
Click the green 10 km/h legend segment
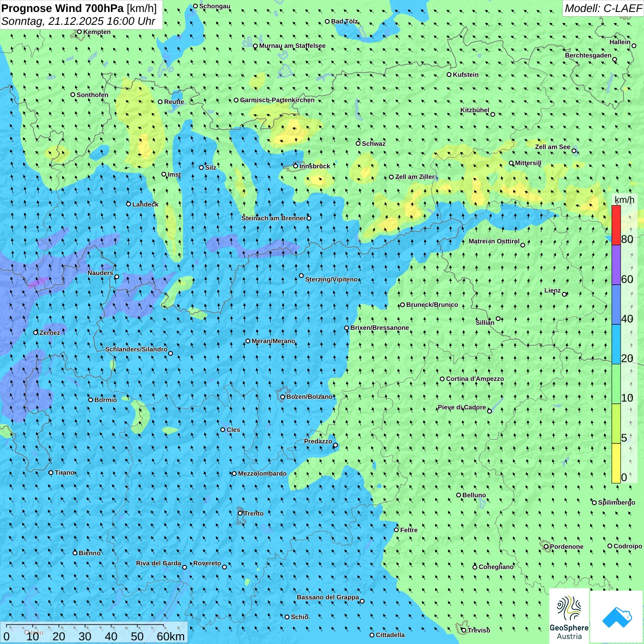[616, 384]
